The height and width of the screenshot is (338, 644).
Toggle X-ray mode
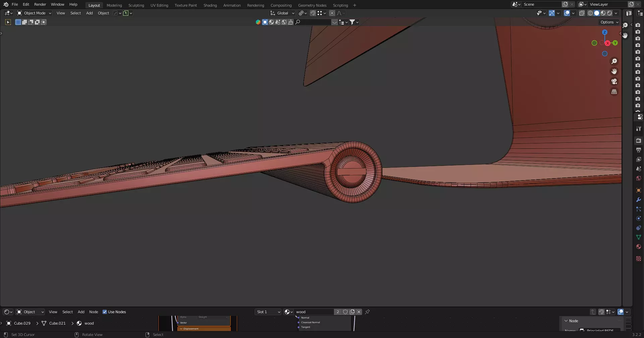click(582, 13)
